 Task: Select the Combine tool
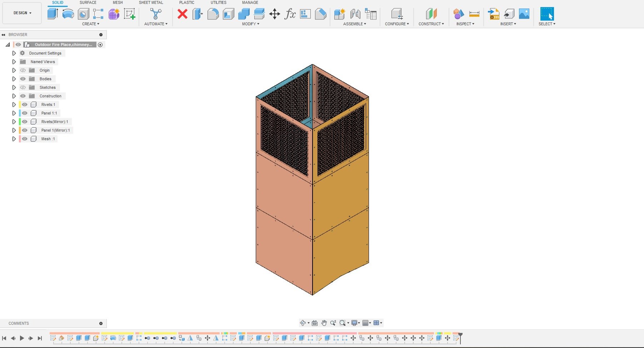point(244,14)
